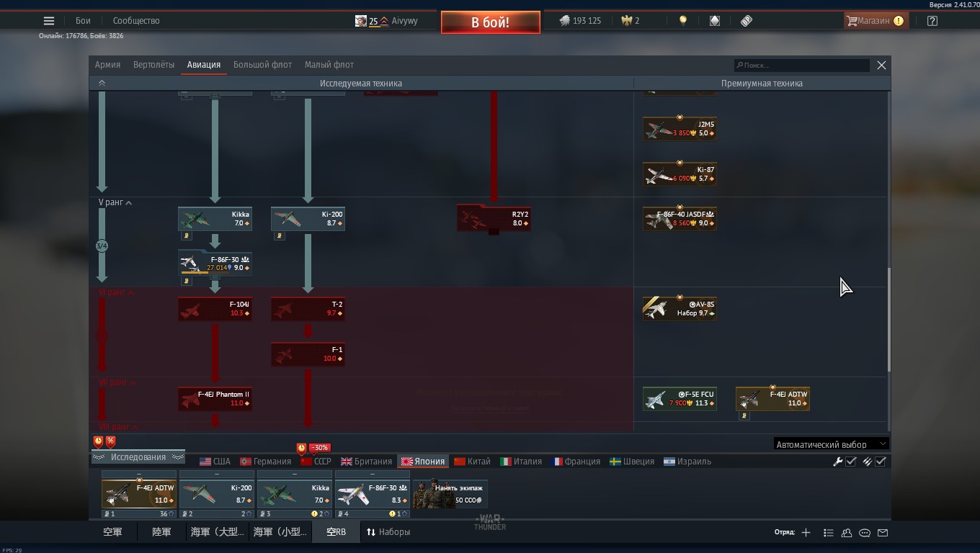Select the Италия nation

pyautogui.click(x=521, y=462)
